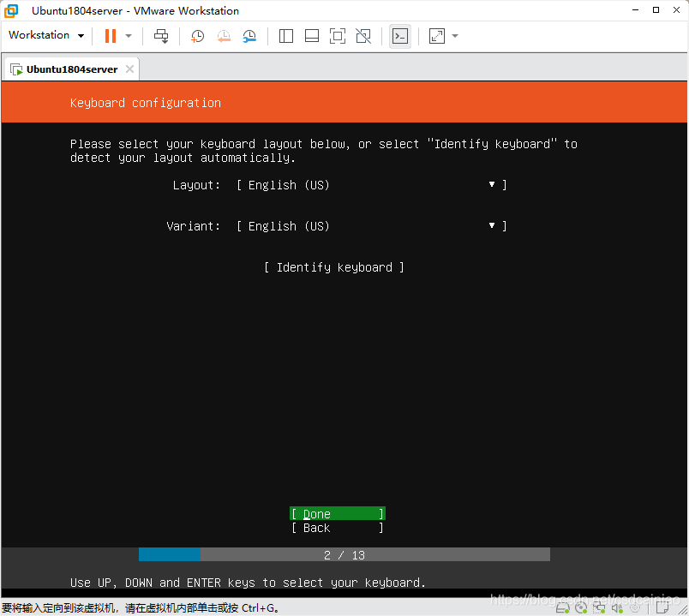Viewport: 689px width, 616px height.
Task: Click the CD/DVD drive status icon
Action: (581, 608)
